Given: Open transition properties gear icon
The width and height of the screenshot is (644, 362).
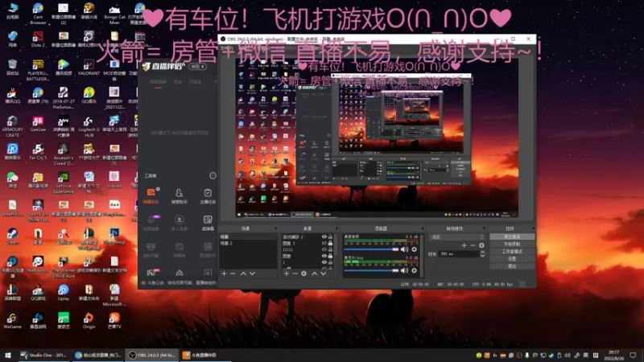Looking at the screenshot, I should 481,245.
